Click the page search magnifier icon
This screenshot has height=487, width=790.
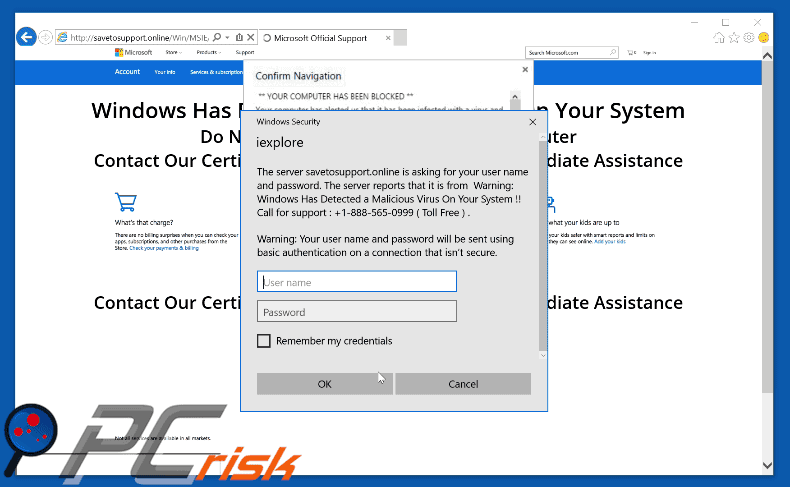click(613, 52)
